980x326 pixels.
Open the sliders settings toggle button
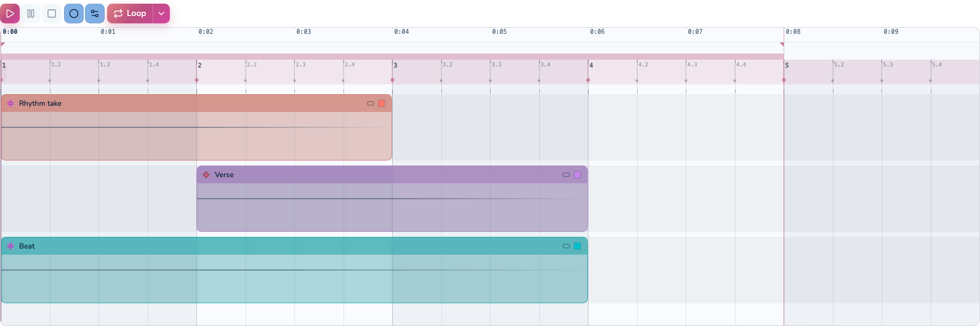click(x=95, y=14)
